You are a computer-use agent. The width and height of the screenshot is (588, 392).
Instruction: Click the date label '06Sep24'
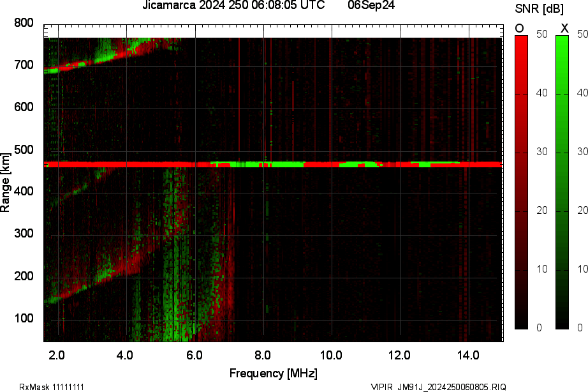click(371, 5)
